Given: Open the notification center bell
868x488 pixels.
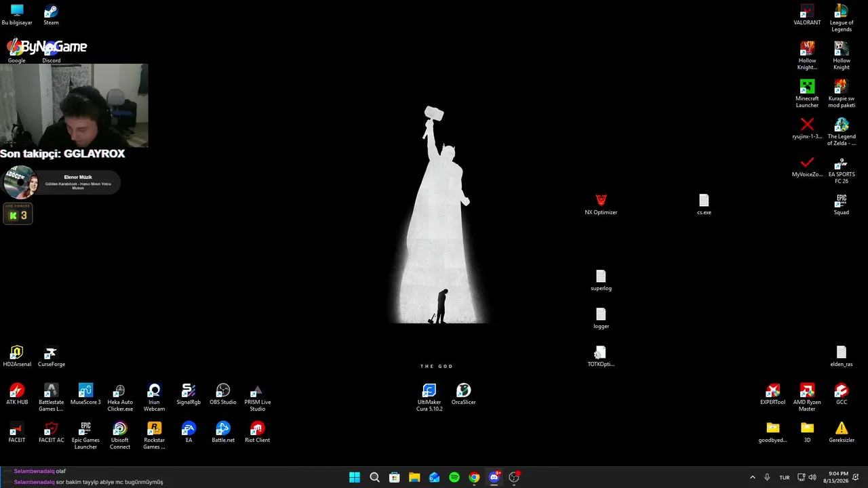Looking at the screenshot, I should click(x=856, y=477).
